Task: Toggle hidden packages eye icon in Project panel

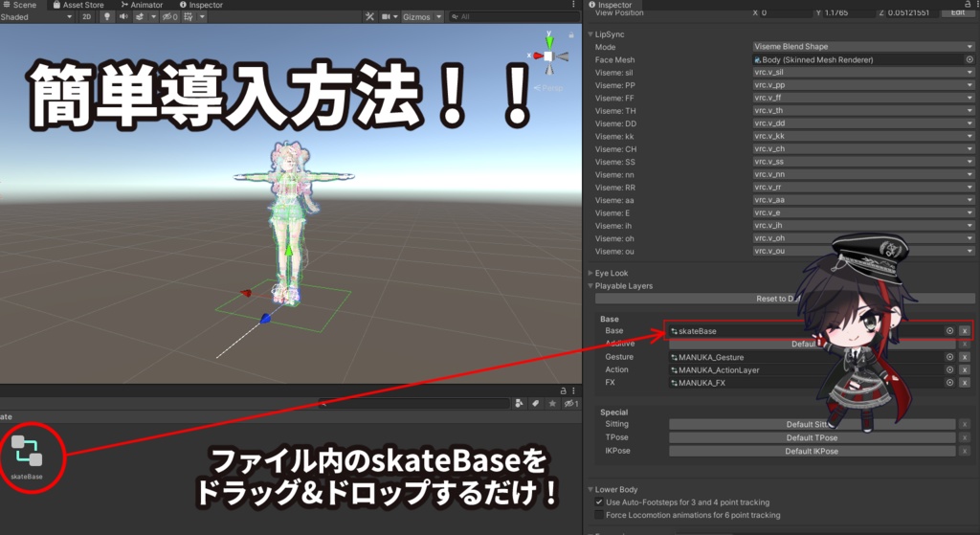Action: point(571,404)
